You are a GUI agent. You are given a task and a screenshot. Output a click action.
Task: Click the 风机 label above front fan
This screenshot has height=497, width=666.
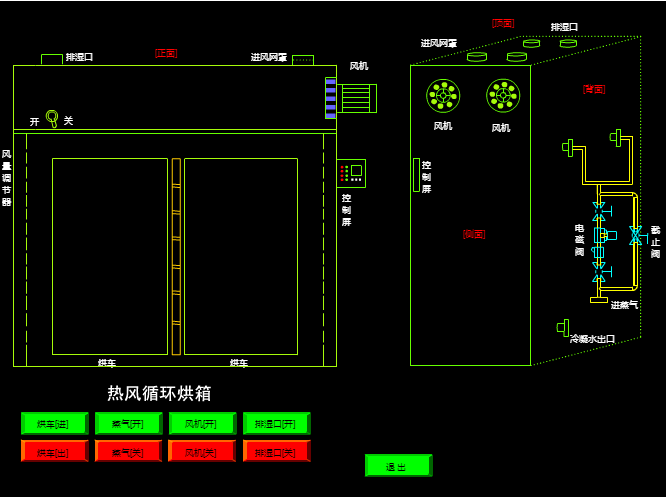(x=359, y=66)
